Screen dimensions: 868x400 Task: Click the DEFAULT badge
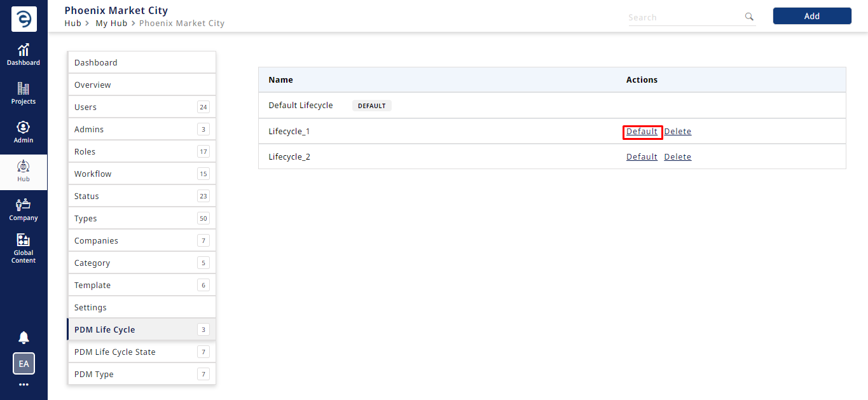click(372, 106)
